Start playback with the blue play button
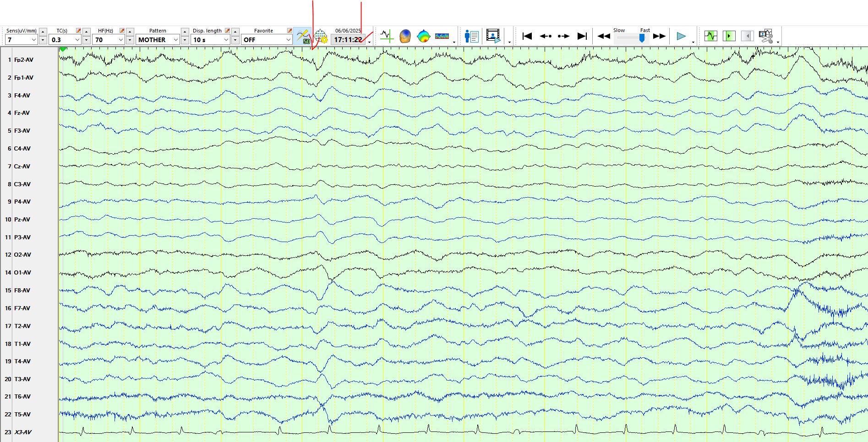Viewport: 868px width, 442px height. tap(681, 36)
